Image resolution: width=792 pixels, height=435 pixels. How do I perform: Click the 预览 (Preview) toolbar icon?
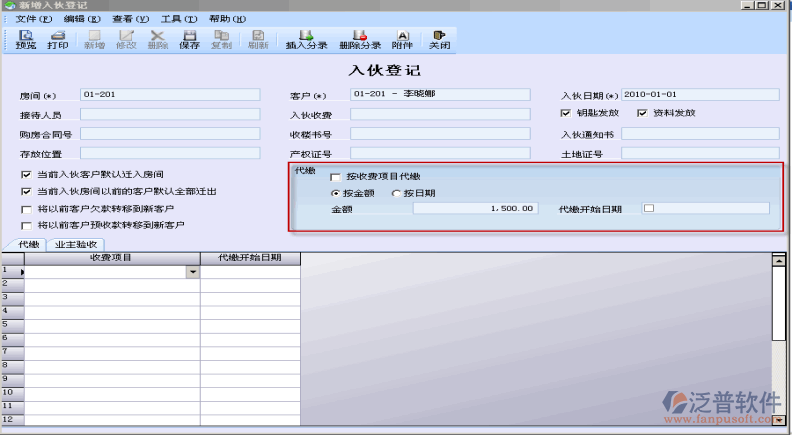tap(27, 39)
